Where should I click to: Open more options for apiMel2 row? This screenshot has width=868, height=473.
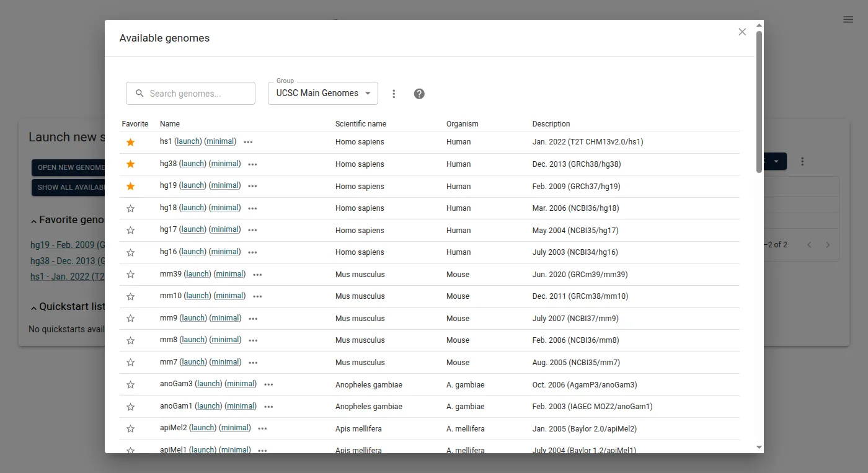(262, 428)
